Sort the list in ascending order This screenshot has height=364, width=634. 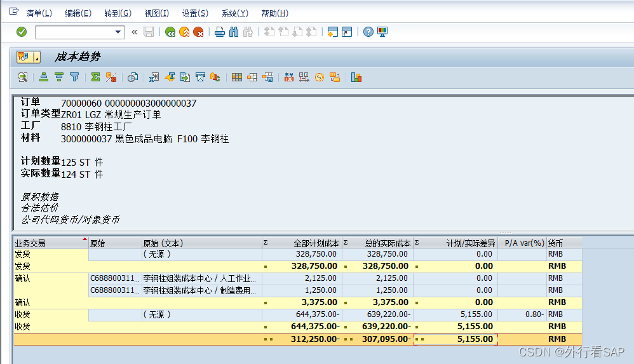[44, 78]
